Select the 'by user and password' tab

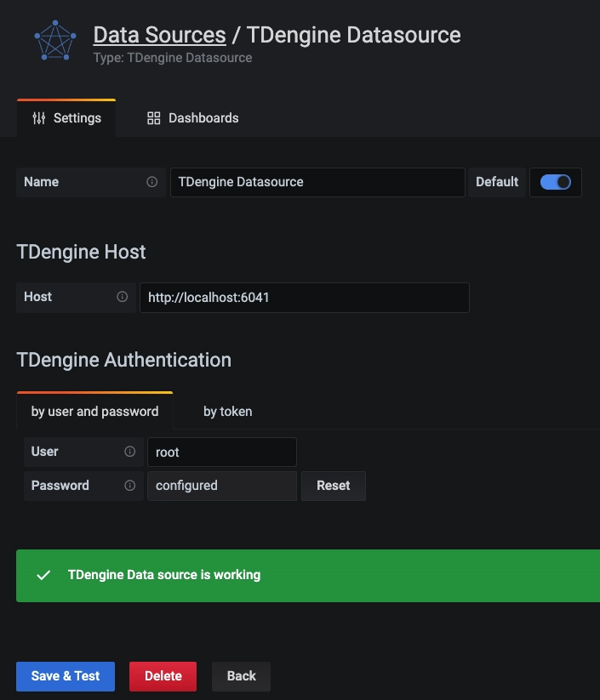click(x=94, y=412)
